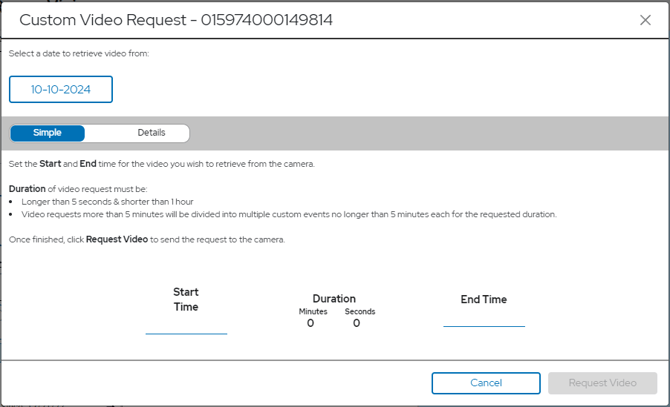Screen dimensions: 670x407
Task: Click the Duration heading
Action: point(334,298)
